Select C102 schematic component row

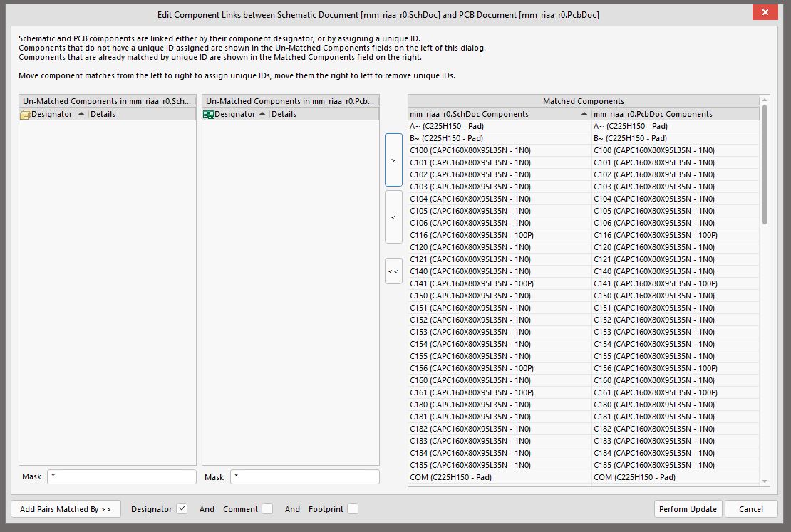500,174
